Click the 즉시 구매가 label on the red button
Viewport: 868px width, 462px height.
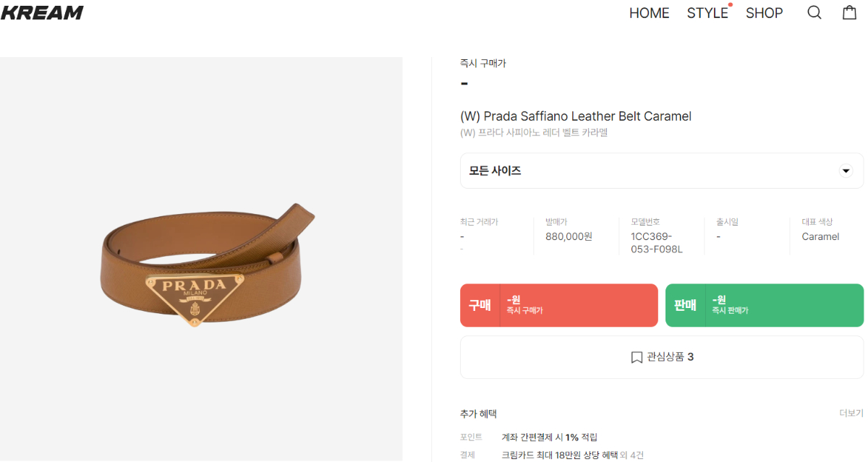point(525,311)
